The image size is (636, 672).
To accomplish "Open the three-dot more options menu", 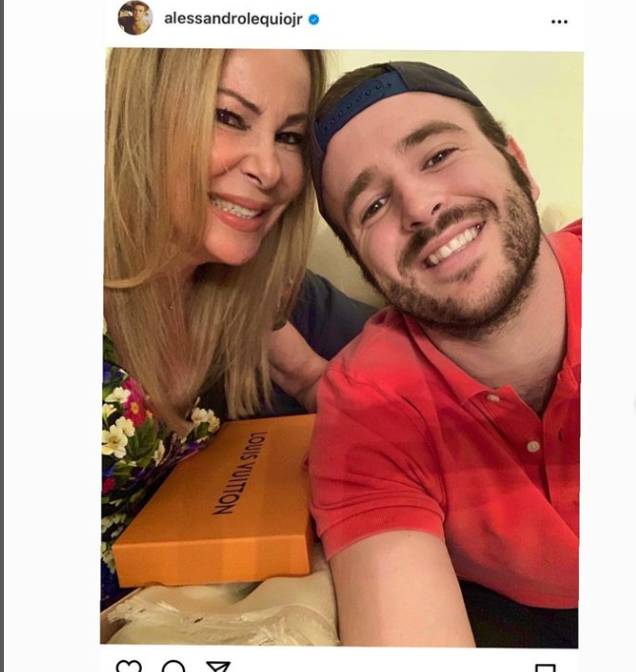I will 559,22.
